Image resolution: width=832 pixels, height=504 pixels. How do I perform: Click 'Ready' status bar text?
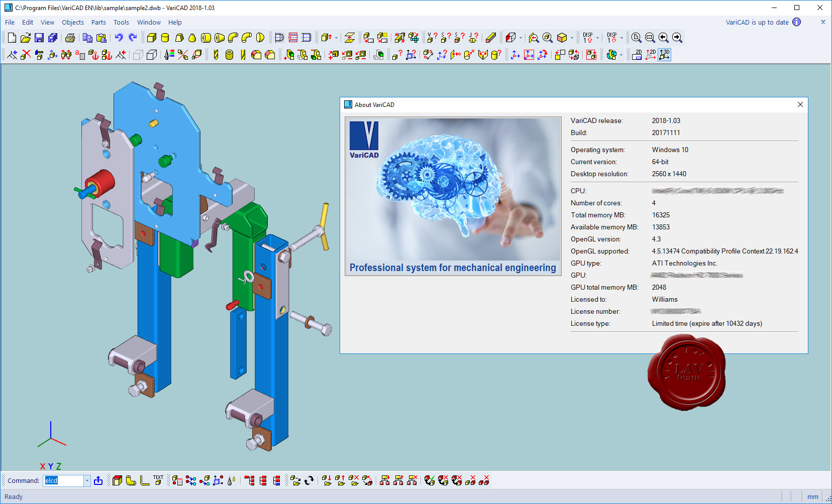click(x=14, y=496)
